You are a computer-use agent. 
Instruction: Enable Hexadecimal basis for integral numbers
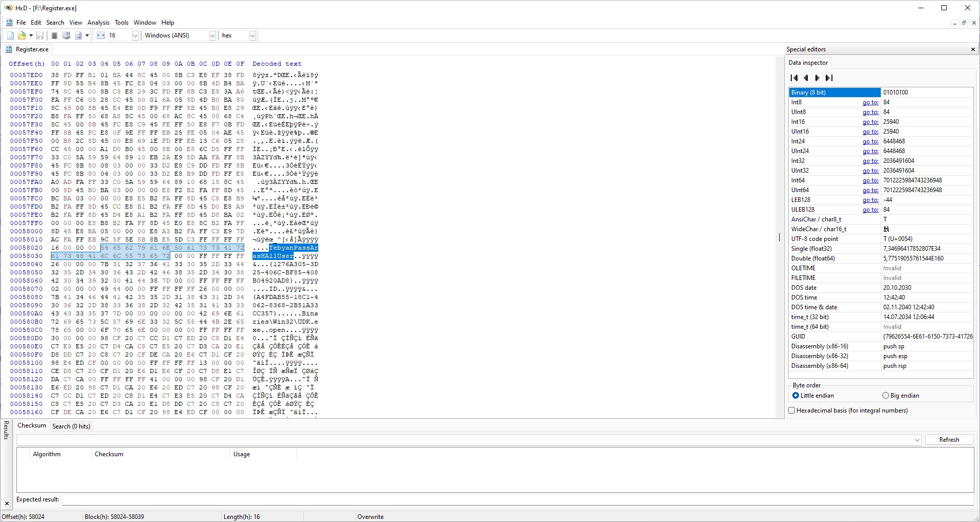[x=792, y=411]
